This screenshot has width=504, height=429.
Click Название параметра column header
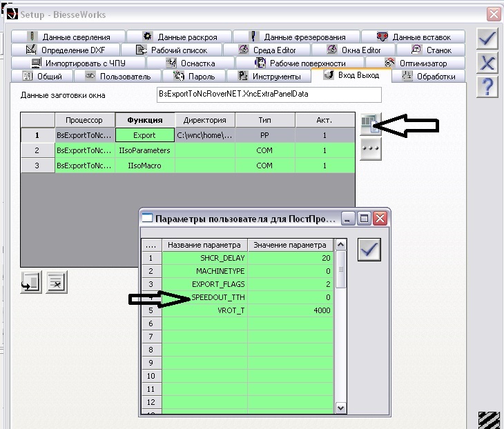click(204, 245)
